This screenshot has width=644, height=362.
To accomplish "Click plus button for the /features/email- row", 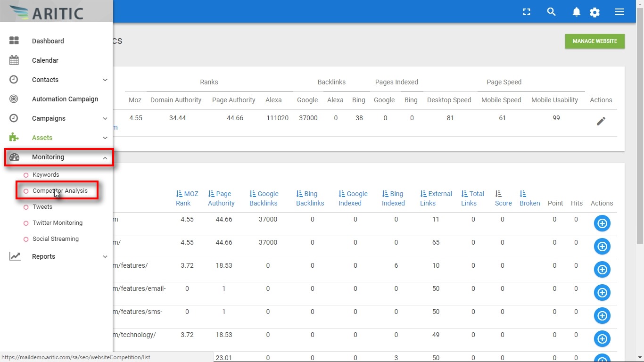I will [602, 292].
